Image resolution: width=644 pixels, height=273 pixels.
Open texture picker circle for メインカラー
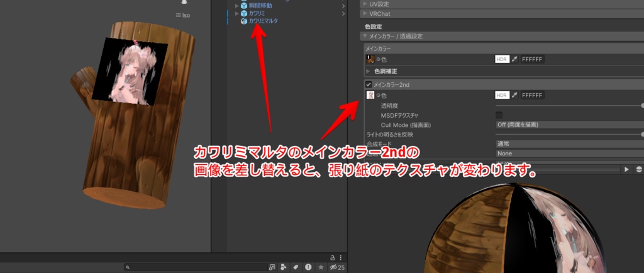point(378,60)
